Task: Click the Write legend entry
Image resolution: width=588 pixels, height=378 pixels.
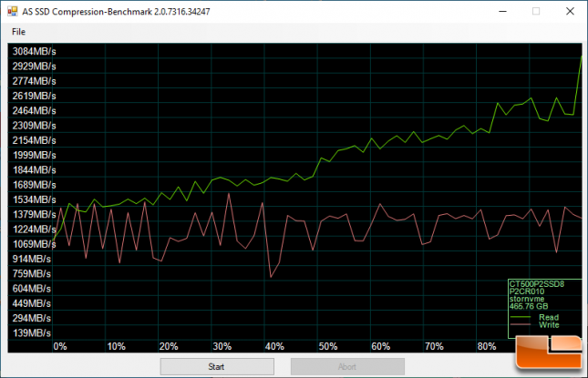Action: coord(549,325)
